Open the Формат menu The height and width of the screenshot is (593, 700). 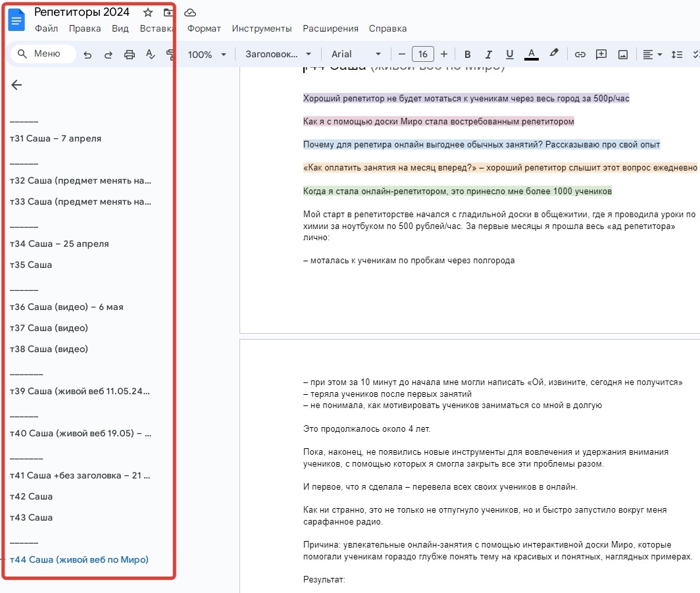point(204,28)
